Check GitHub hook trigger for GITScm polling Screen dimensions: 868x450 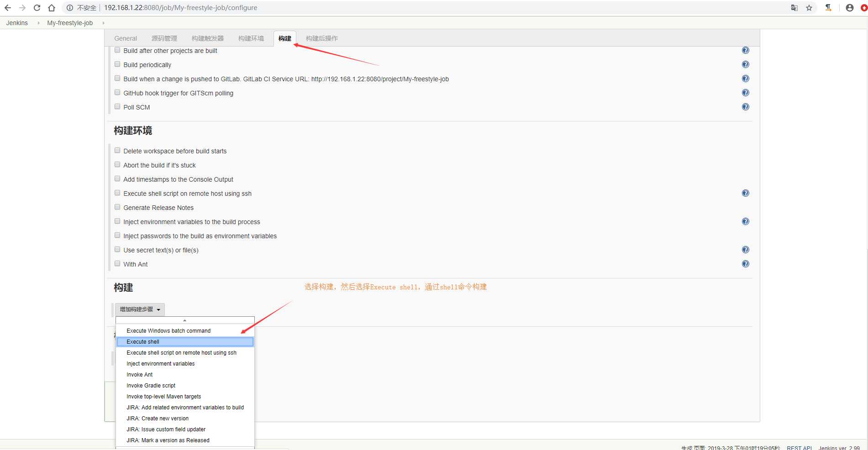pyautogui.click(x=117, y=93)
